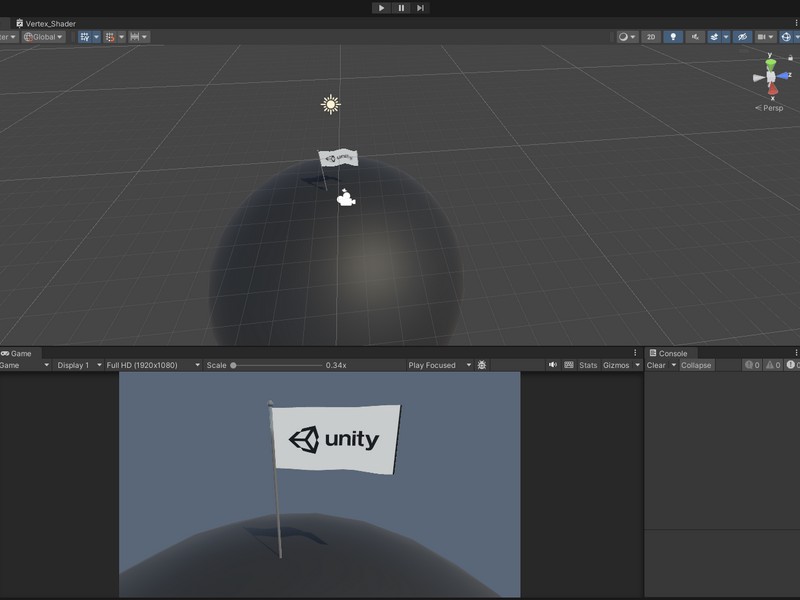Viewport: 800px width, 600px height.
Task: Click the Frame Debugger bug icon
Action: click(x=482, y=365)
